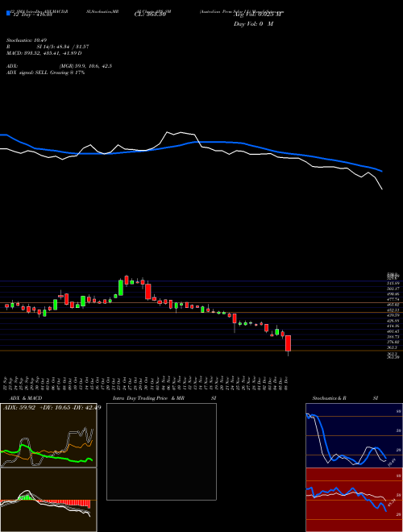Click the 'MACD: 393.32, 435.41, -41.89 D' line

click(44, 53)
